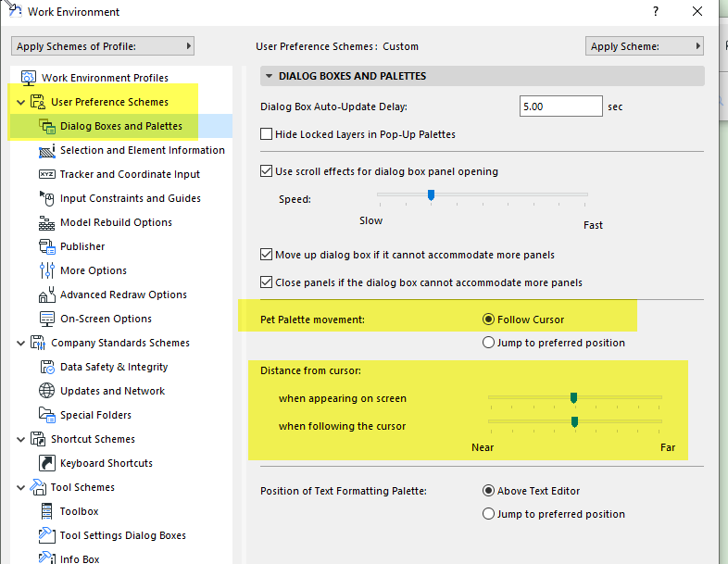728x564 pixels.
Task: Click the More Options sliders icon
Action: 46,270
